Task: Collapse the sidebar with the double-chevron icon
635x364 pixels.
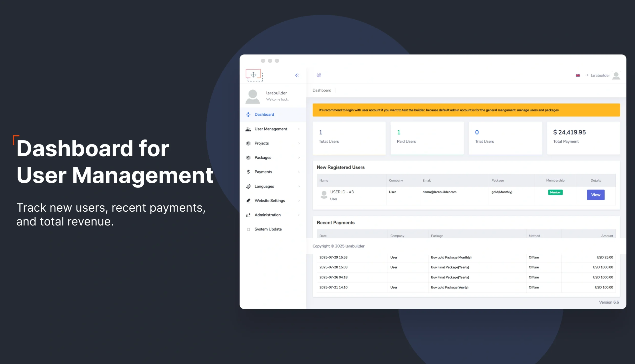Action: tap(297, 75)
